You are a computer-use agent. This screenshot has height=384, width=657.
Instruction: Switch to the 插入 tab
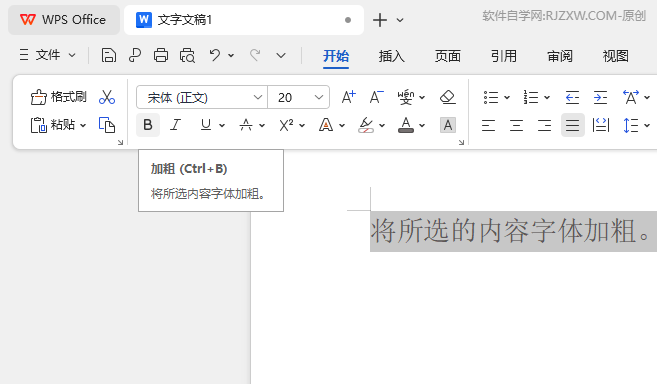click(392, 56)
